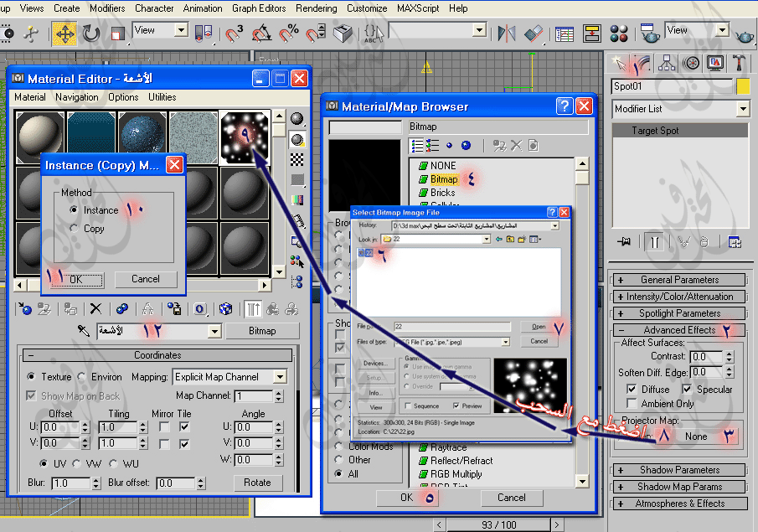The image size is (758, 532).
Task: Expand the Spotlight Parameters rollout
Action: tap(678, 313)
